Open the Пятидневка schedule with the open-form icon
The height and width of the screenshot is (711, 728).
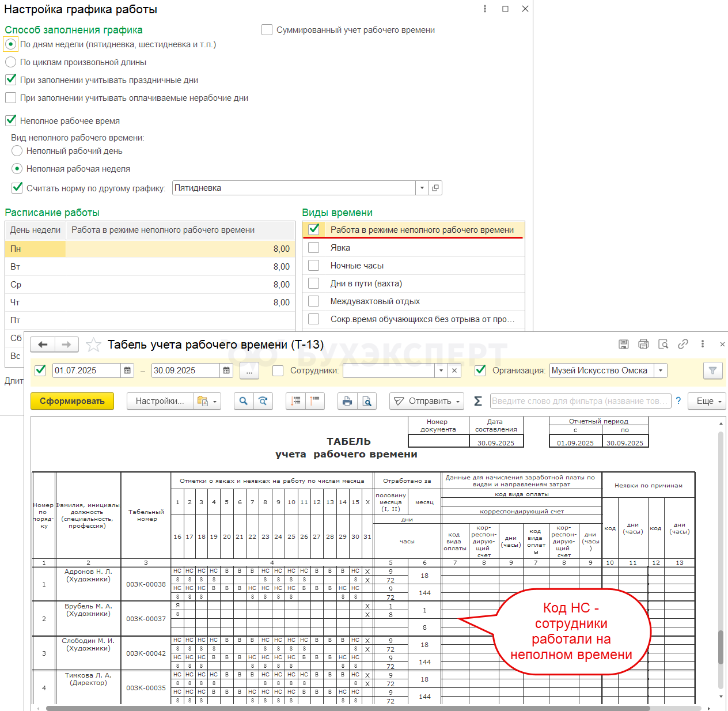(x=435, y=188)
